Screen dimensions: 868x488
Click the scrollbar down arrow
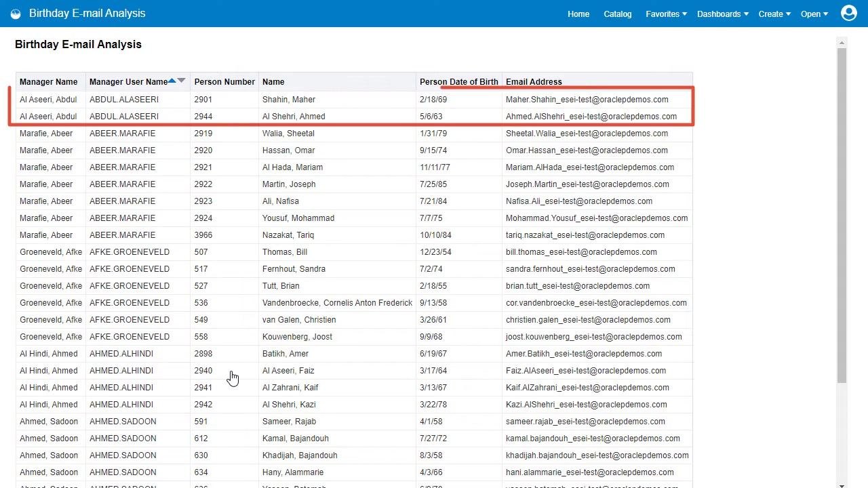click(x=842, y=485)
